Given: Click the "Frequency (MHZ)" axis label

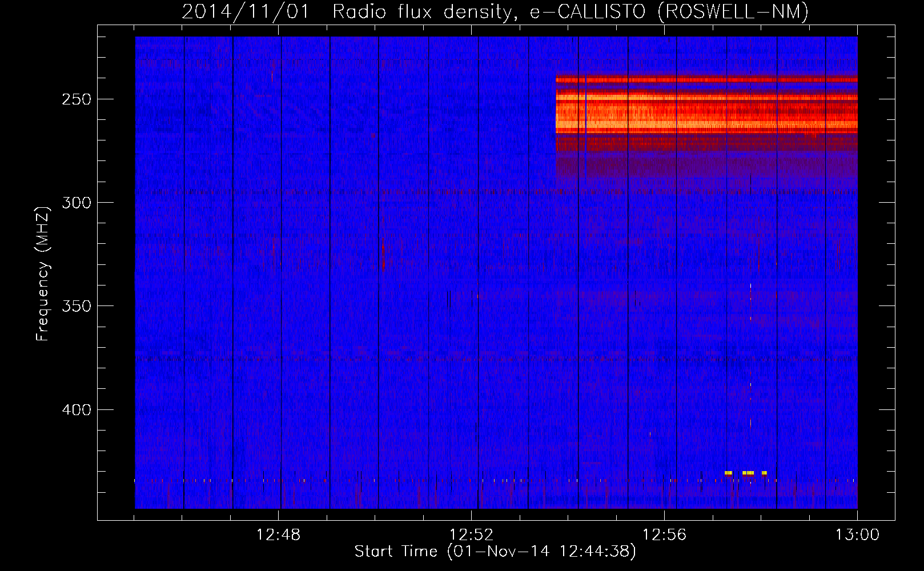Looking at the screenshot, I should (43, 274).
